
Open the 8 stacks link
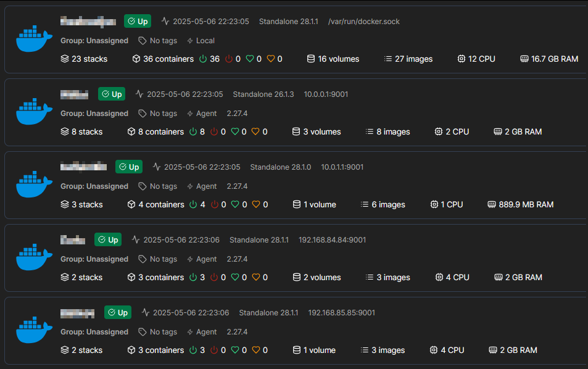[81, 131]
